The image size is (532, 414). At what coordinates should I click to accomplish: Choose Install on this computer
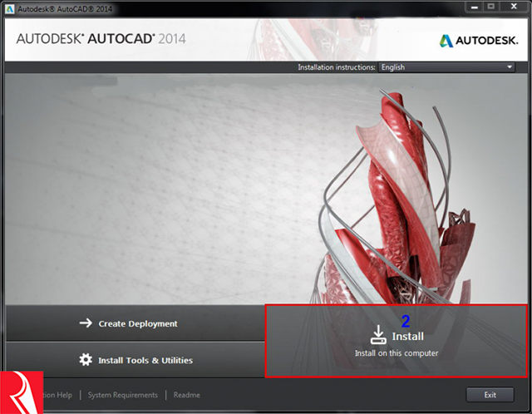[x=396, y=352]
